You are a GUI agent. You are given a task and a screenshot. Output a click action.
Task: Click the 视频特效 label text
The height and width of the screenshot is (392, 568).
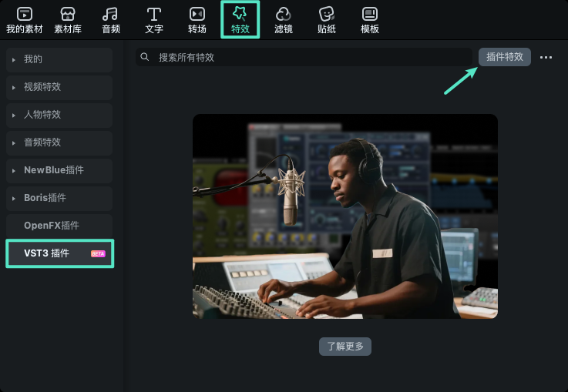click(x=42, y=87)
